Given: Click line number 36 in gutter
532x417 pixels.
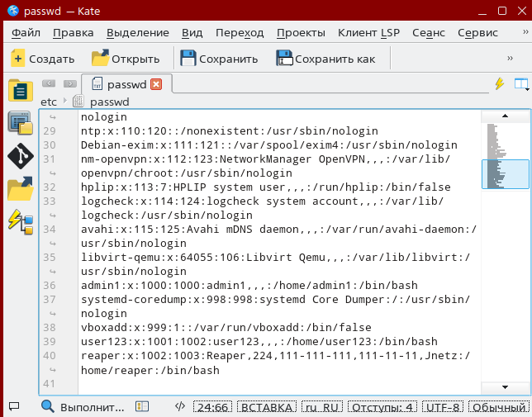Looking at the screenshot, I should pyautogui.click(x=50, y=286).
